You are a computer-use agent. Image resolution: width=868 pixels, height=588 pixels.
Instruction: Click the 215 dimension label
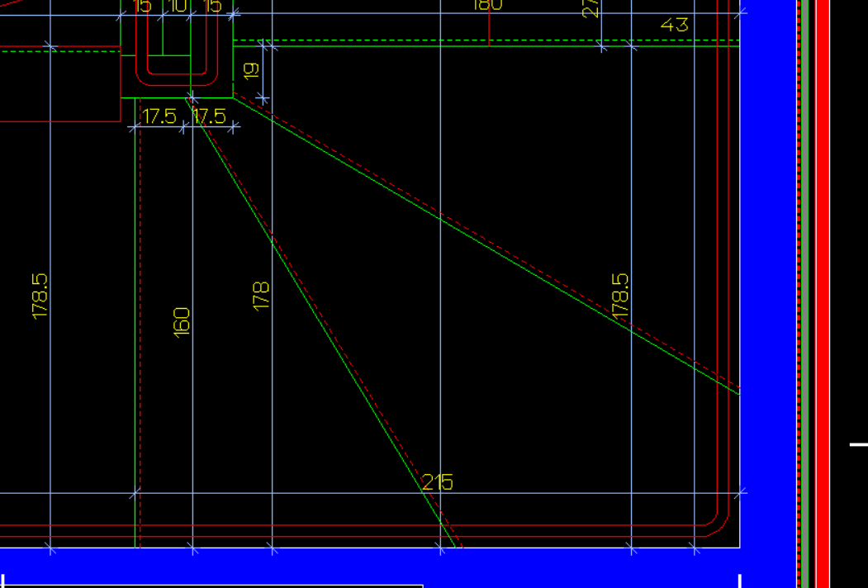(438, 482)
